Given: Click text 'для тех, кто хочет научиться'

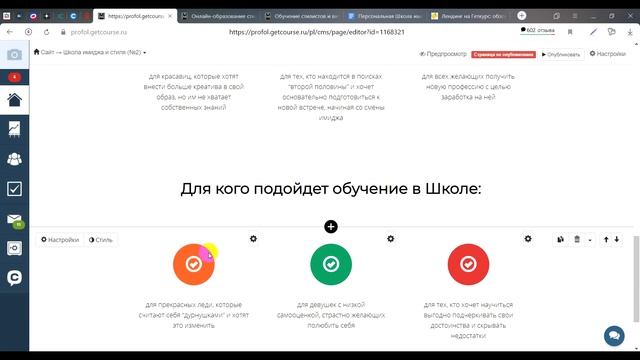Looking at the screenshot, I should tap(468, 304).
